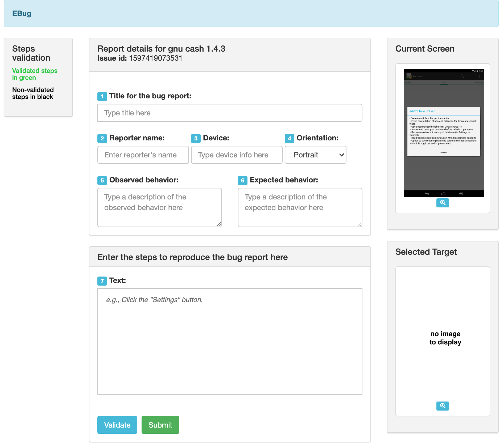Open the Orientation Portrait dropdown
Image resolution: width=504 pixels, height=443 pixels.
tap(315, 155)
